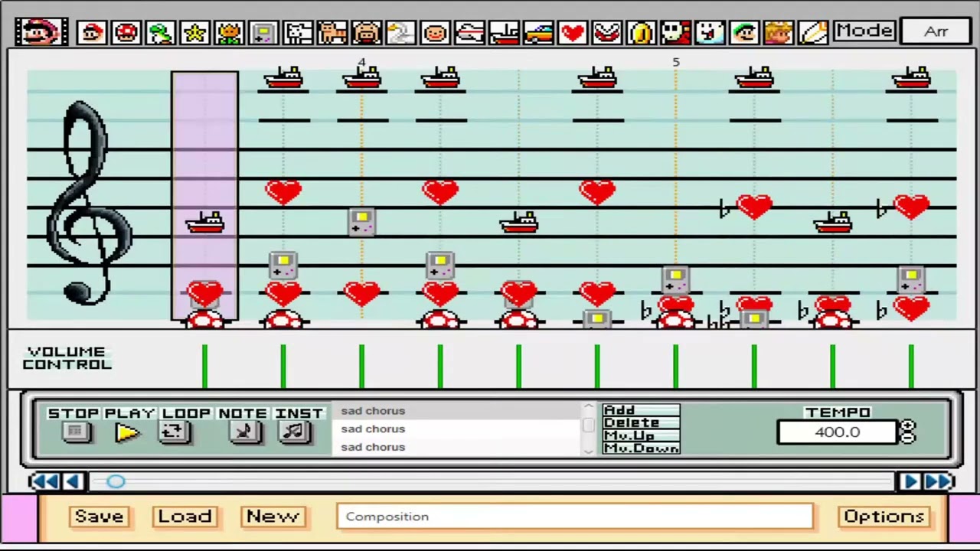Choose the Game Boy instrument in toolbar
The width and height of the screenshot is (980, 551).
[x=263, y=32]
